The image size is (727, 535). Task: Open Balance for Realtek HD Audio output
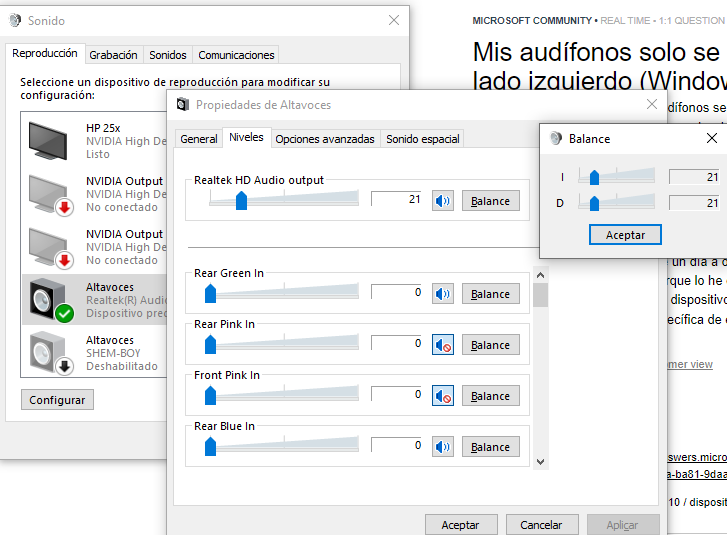[491, 201]
